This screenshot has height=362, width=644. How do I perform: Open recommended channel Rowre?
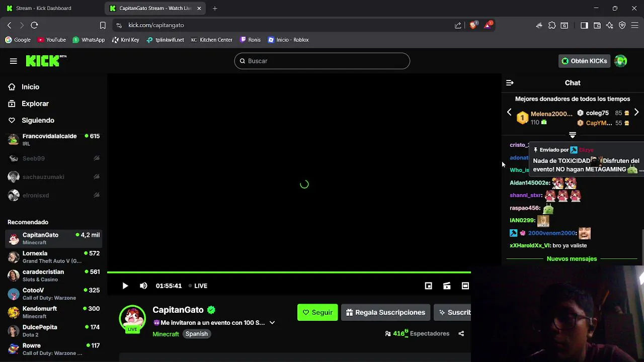click(53, 349)
